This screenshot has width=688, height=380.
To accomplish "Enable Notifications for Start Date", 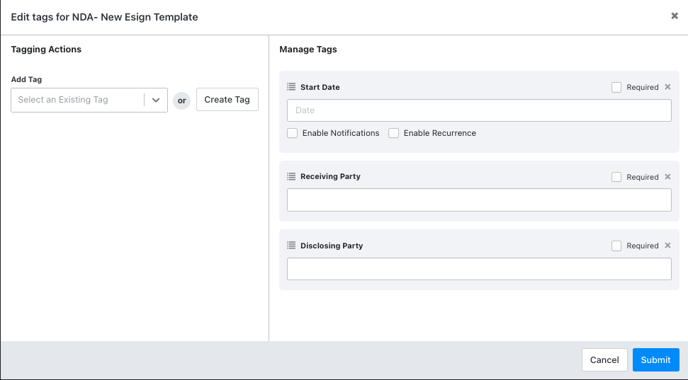I will 292,133.
